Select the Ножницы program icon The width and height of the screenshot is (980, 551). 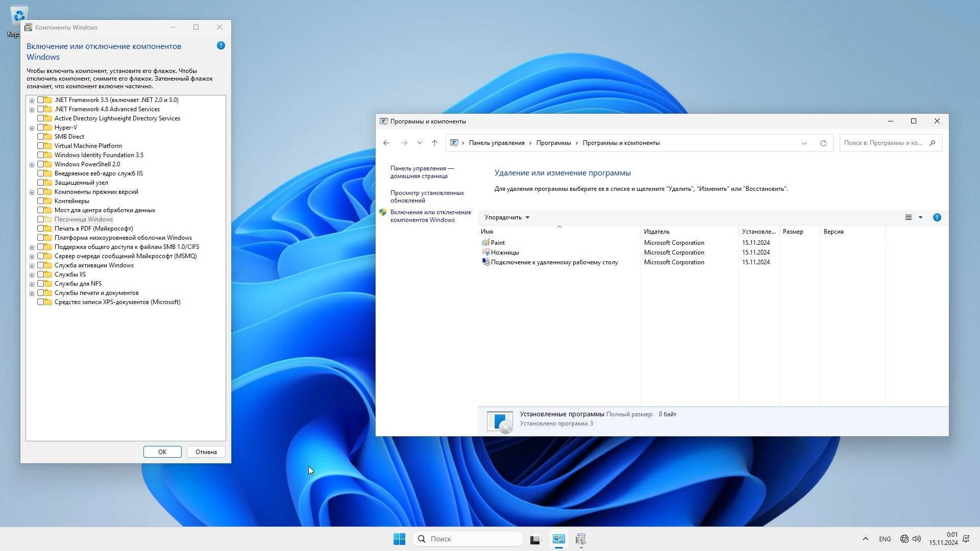click(485, 253)
